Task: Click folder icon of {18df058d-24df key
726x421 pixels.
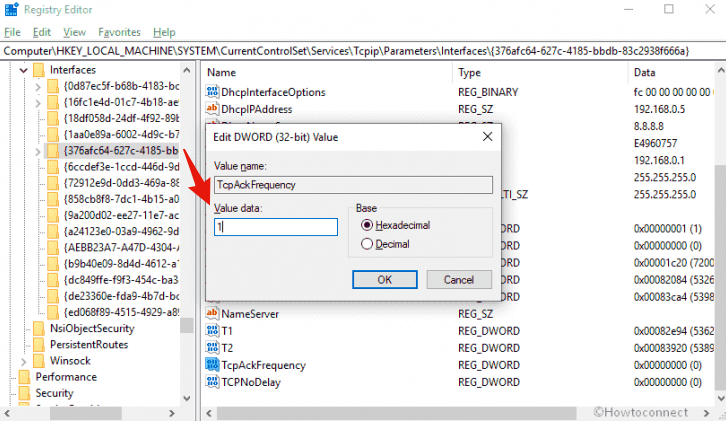Action: [53, 119]
